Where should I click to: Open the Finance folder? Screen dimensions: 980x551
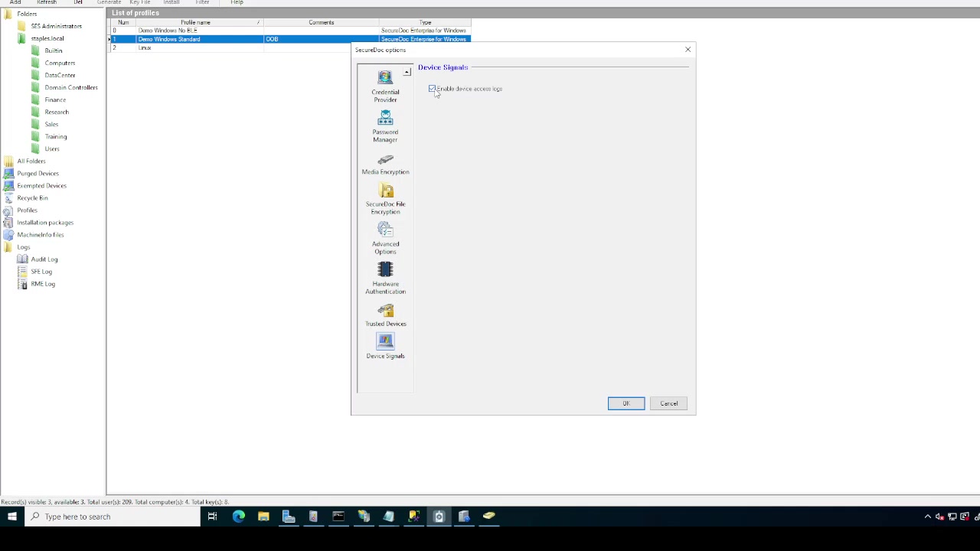pos(55,99)
